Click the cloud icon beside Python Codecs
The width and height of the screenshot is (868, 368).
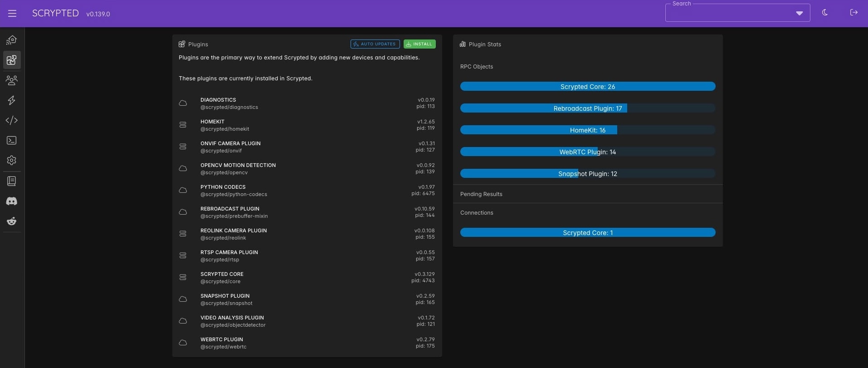pyautogui.click(x=183, y=190)
